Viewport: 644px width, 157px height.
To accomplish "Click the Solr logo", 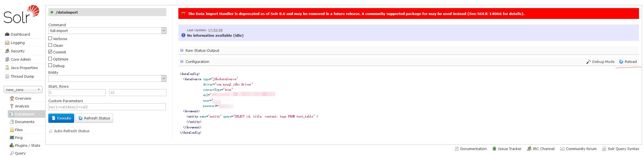I will [21, 14].
